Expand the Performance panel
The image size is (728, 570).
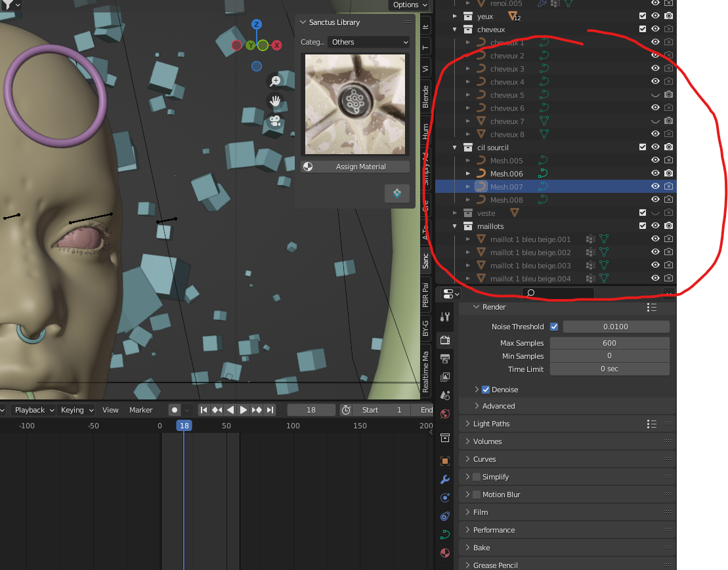point(467,529)
